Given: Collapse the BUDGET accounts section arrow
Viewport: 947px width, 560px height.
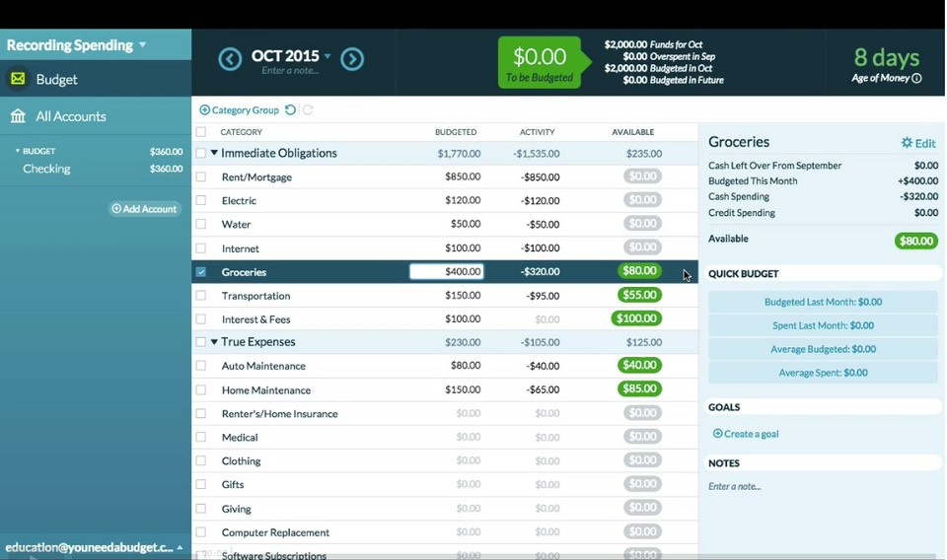Looking at the screenshot, I should (18, 151).
